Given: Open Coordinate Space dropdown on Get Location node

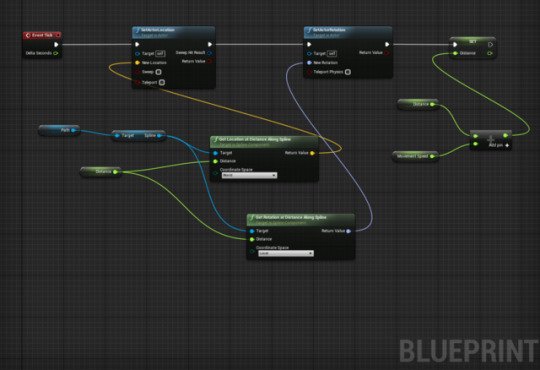Looking at the screenshot, I should [249, 175].
